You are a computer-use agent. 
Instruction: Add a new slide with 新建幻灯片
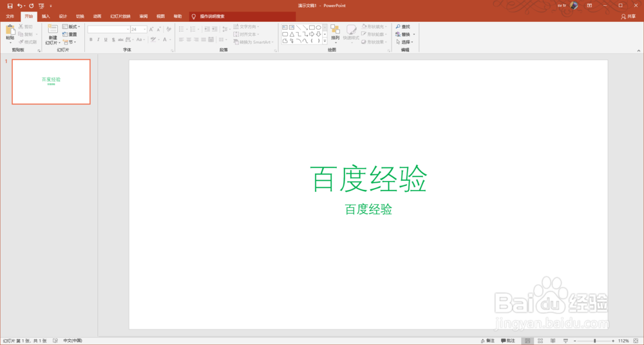[x=53, y=35]
